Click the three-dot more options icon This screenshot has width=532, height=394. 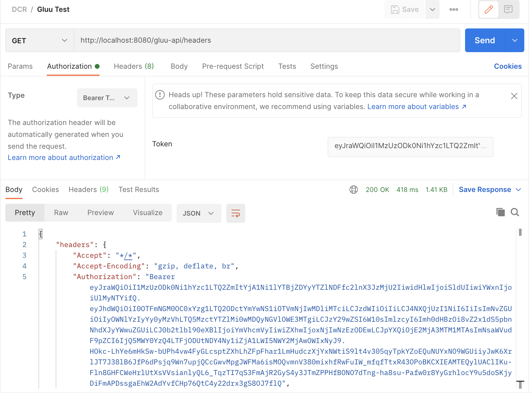click(x=454, y=9)
